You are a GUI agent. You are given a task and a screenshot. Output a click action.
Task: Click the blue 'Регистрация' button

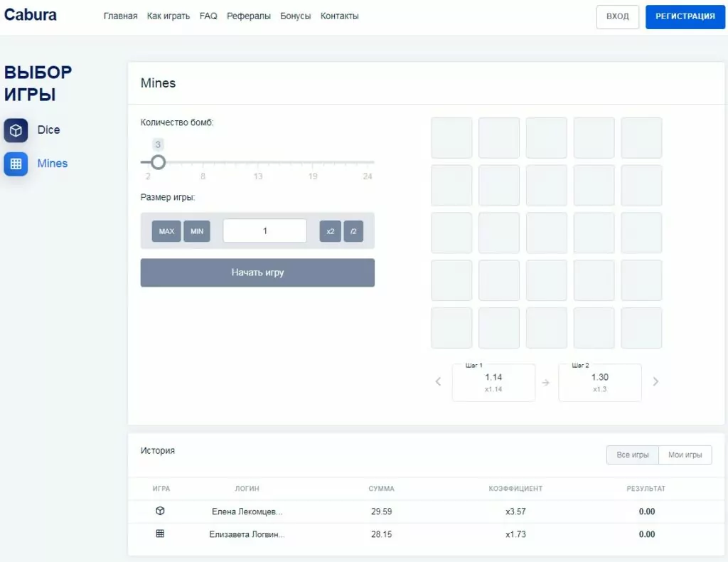[685, 17]
